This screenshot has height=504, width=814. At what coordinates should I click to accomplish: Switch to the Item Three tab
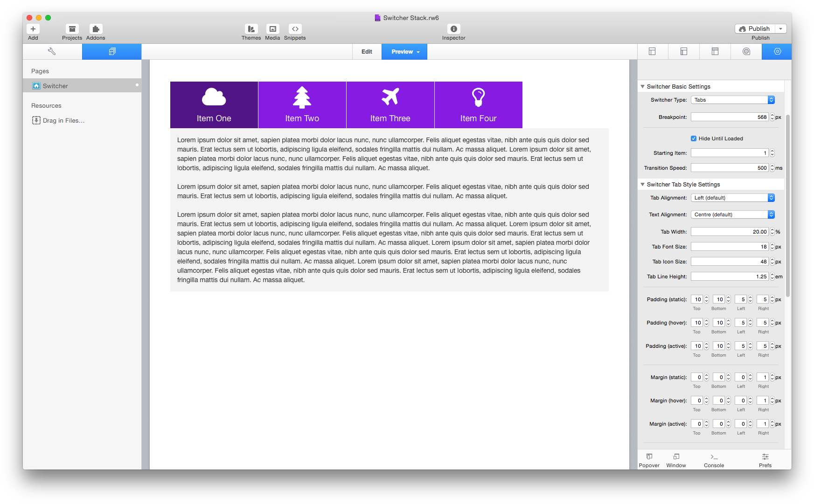coord(390,105)
